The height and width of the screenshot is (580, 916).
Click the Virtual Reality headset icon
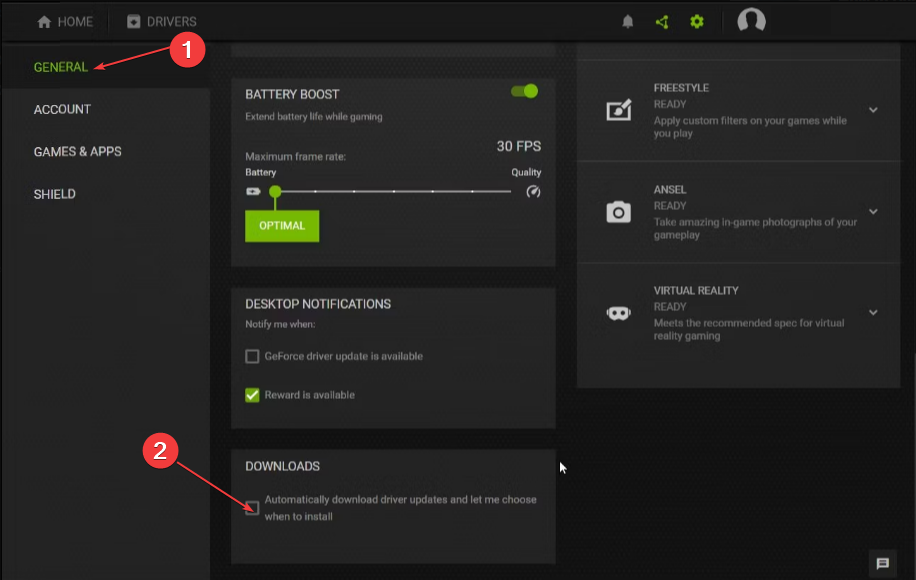(619, 313)
